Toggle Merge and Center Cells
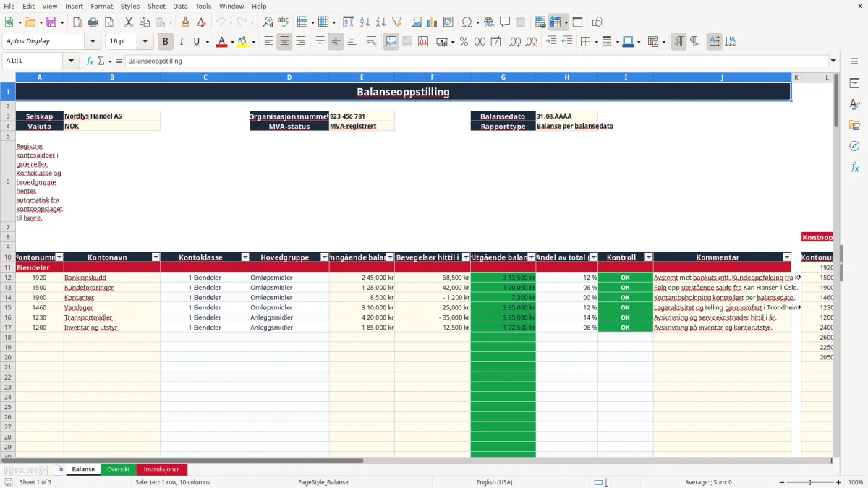This screenshot has width=868, height=488. pyautogui.click(x=391, y=42)
